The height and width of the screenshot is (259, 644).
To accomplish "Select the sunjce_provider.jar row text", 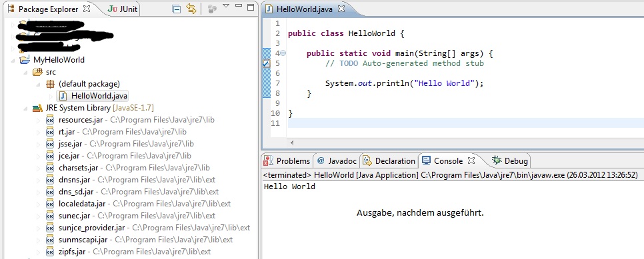I will (x=155, y=228).
